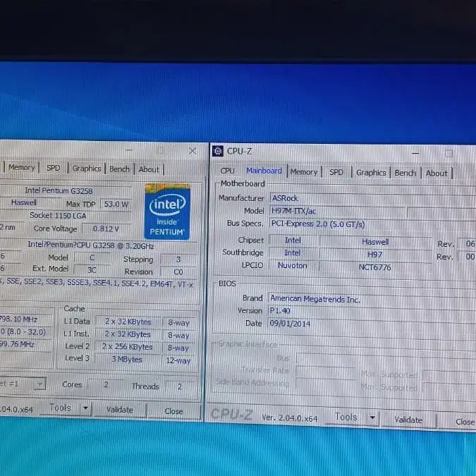Click the H97 southbridge value

(x=375, y=255)
